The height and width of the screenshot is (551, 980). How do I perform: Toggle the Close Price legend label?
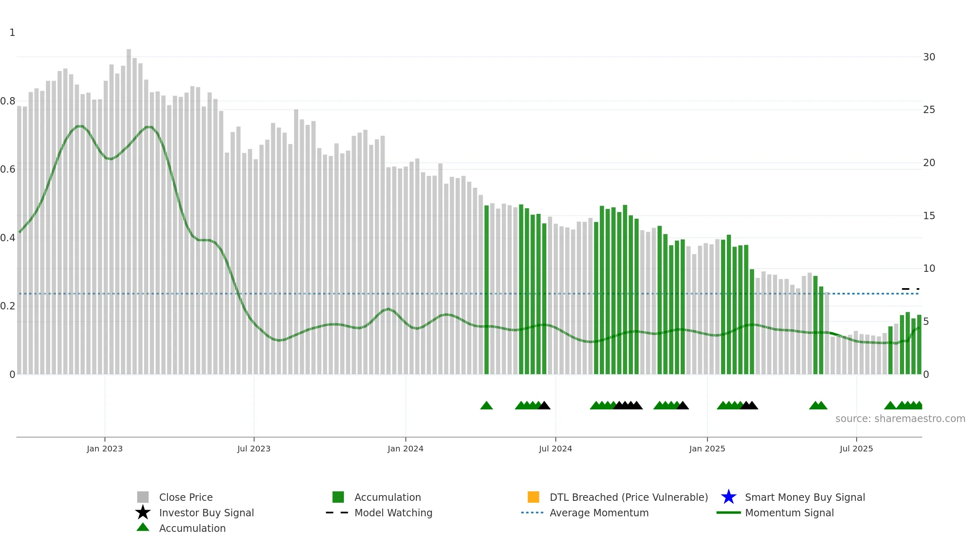[186, 497]
